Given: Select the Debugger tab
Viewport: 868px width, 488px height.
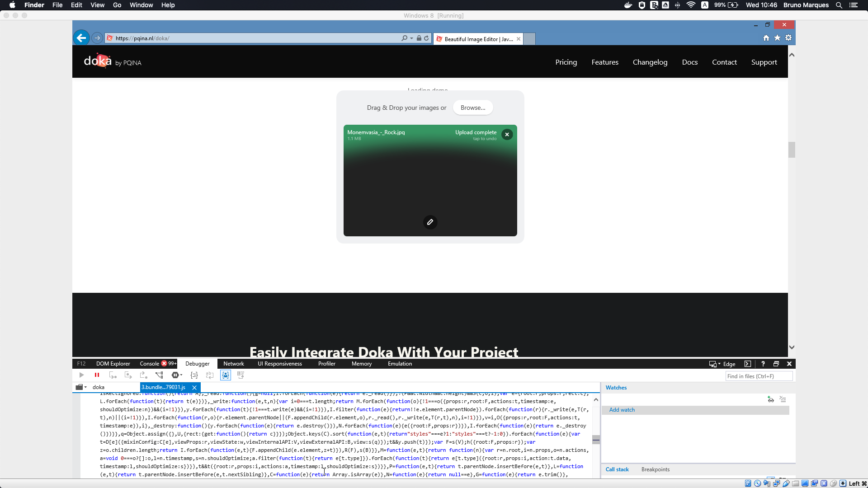Looking at the screenshot, I should [198, 364].
